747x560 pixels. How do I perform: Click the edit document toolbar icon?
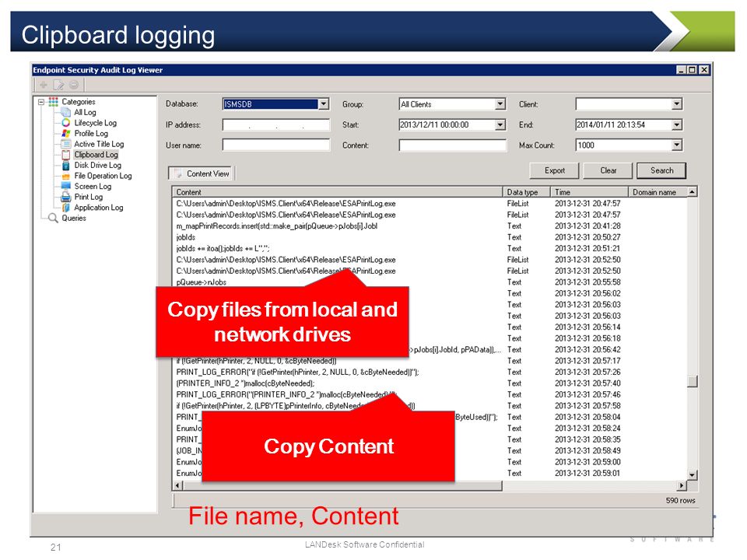click(58, 85)
